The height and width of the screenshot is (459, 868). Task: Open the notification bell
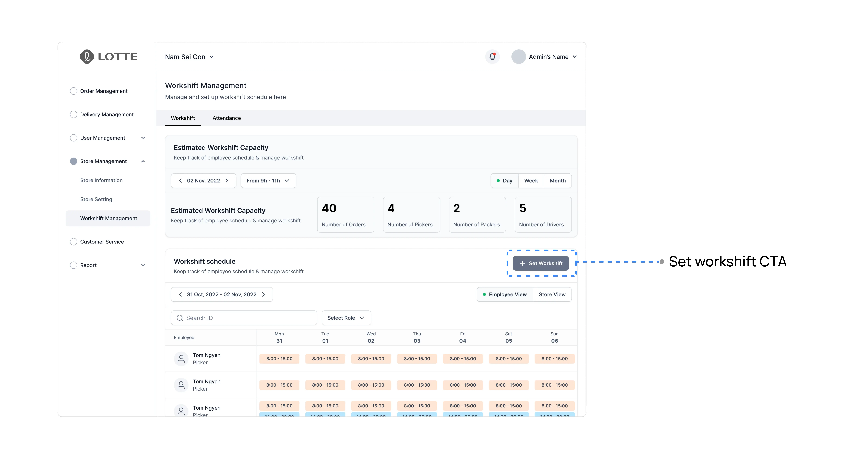click(x=492, y=57)
